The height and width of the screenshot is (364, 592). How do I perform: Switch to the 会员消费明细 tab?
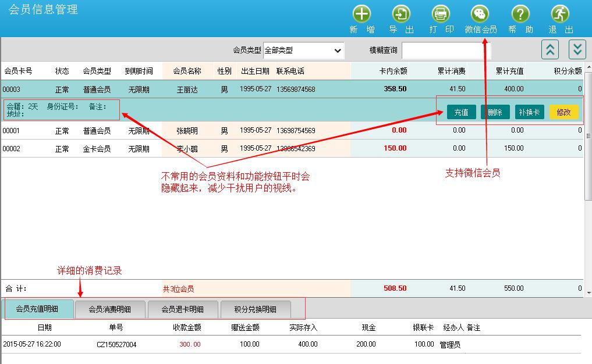[110, 309]
